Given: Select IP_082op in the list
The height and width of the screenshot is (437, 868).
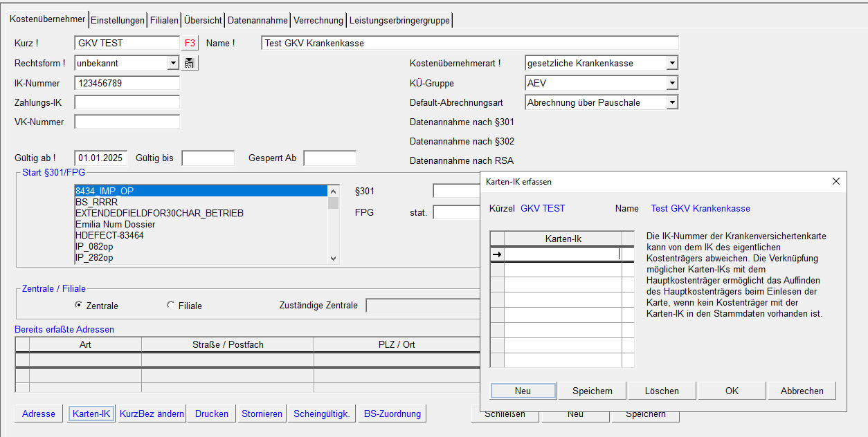Looking at the screenshot, I should point(200,246).
